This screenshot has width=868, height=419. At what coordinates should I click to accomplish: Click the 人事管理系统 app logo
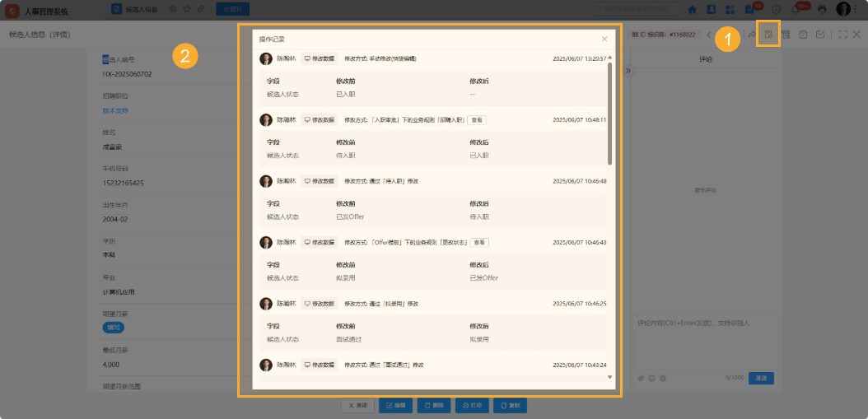pyautogui.click(x=12, y=11)
